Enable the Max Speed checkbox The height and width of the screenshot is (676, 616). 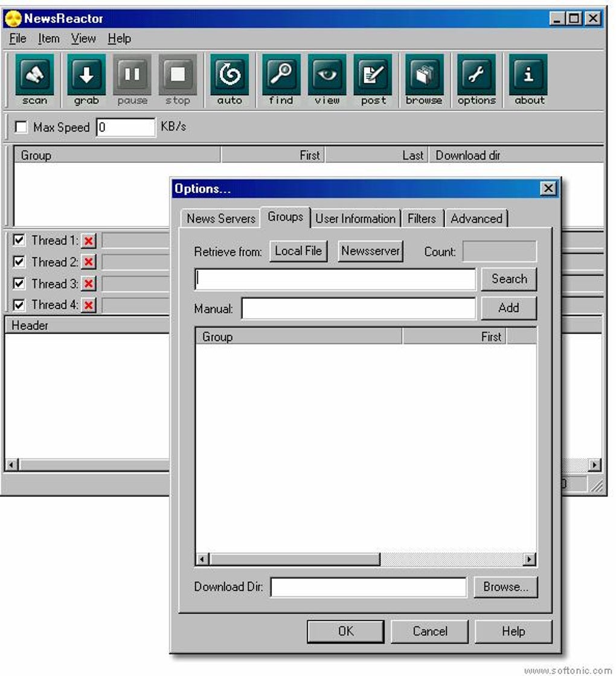coord(21,127)
